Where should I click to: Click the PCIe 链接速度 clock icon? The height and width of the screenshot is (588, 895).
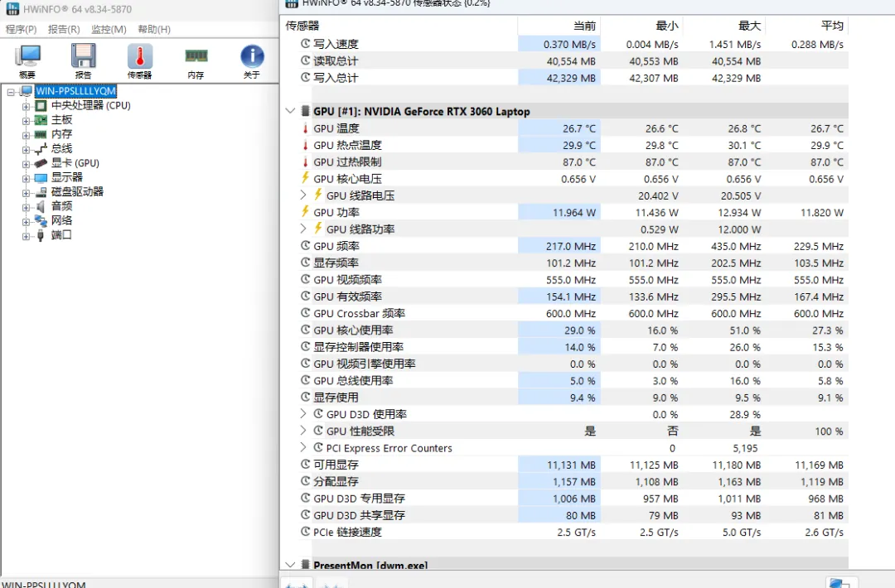(x=305, y=532)
